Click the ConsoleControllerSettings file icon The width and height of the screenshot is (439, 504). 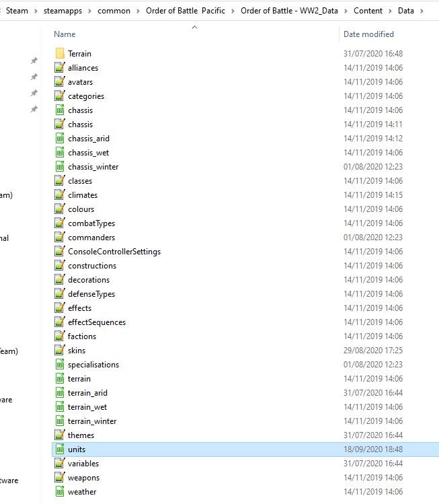[60, 252]
